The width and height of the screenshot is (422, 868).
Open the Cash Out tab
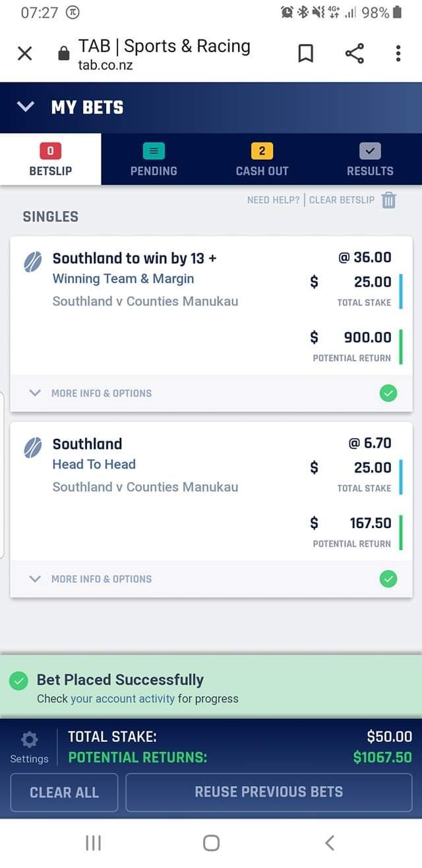coord(262,160)
